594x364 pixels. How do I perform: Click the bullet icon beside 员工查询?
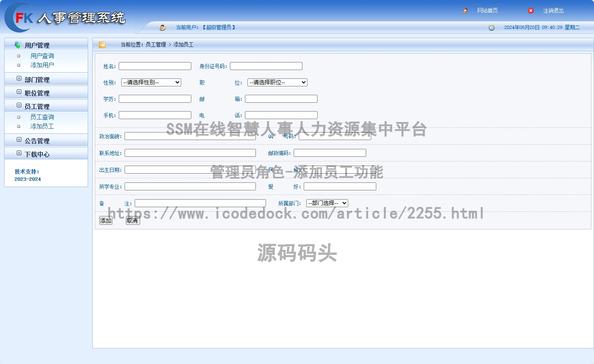(x=18, y=117)
